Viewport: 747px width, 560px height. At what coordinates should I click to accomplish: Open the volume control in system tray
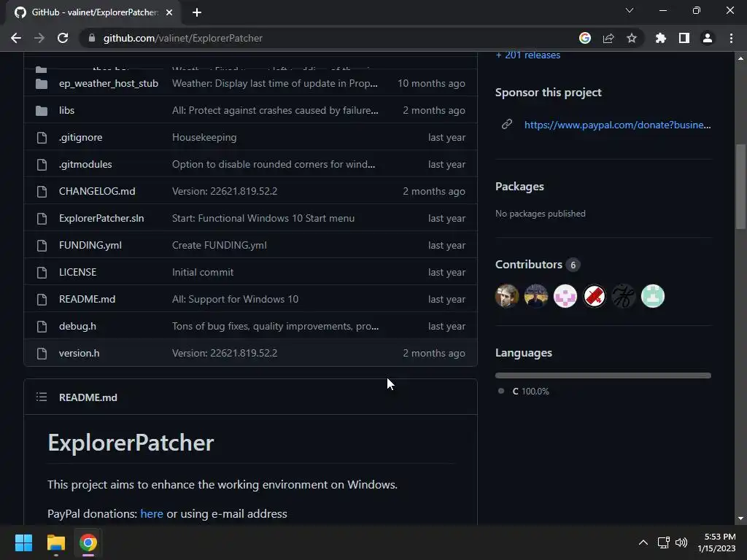pos(681,542)
